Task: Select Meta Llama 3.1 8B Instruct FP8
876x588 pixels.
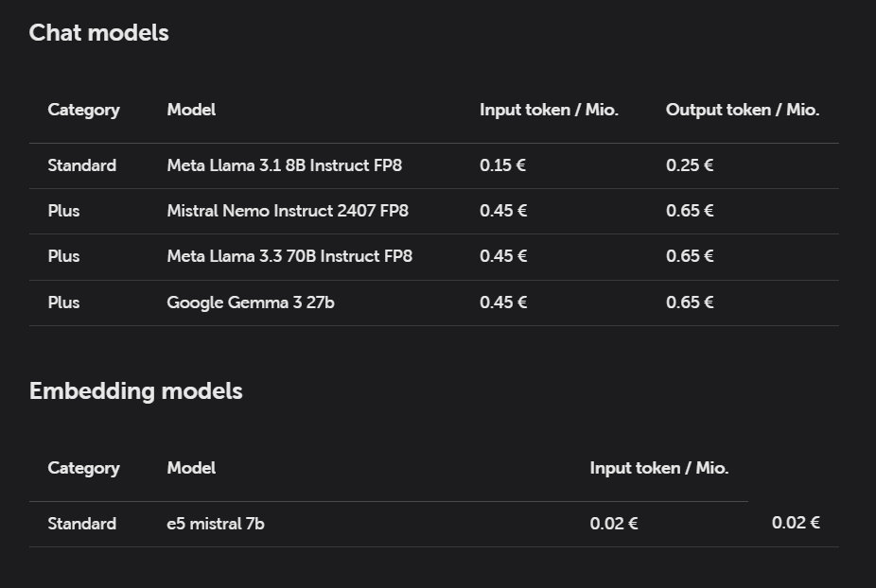Action: click(284, 165)
